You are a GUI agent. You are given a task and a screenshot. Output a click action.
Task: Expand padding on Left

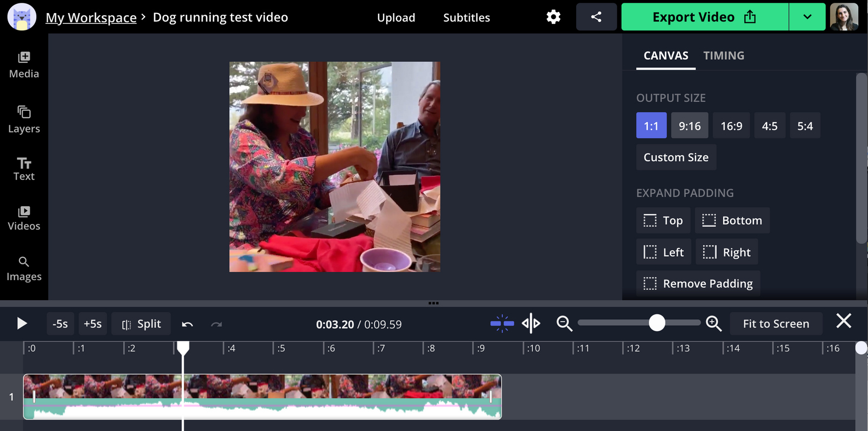(663, 252)
